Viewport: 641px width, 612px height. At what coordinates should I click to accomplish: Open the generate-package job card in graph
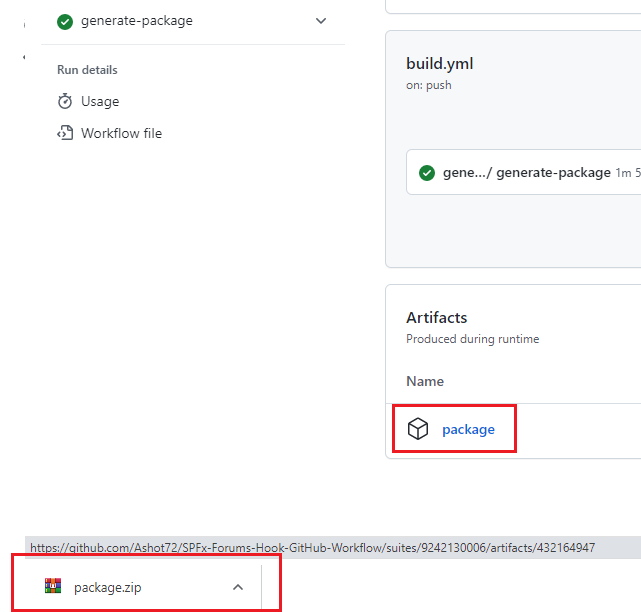tap(526, 173)
